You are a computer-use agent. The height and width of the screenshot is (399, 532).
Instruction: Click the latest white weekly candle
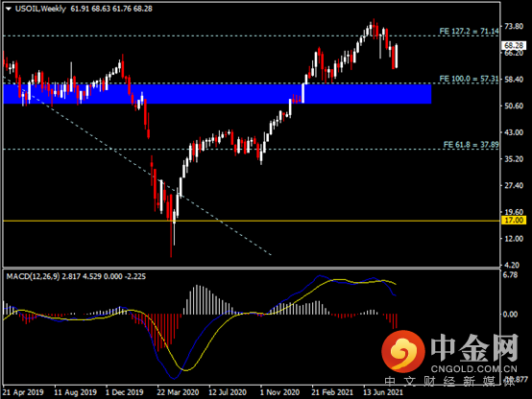click(397, 56)
